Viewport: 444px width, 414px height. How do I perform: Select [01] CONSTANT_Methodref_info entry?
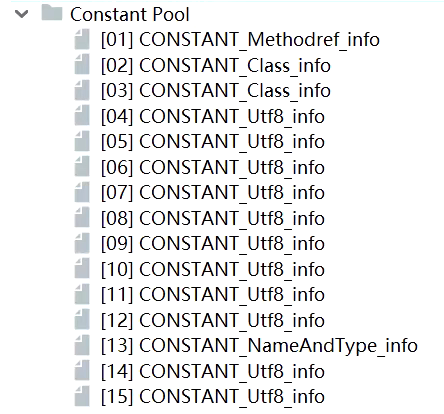coord(240,39)
